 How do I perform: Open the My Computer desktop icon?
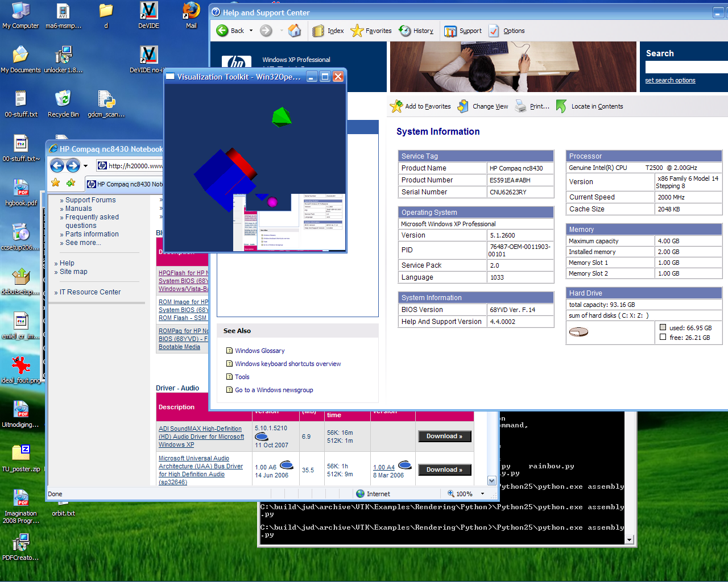[x=20, y=15]
